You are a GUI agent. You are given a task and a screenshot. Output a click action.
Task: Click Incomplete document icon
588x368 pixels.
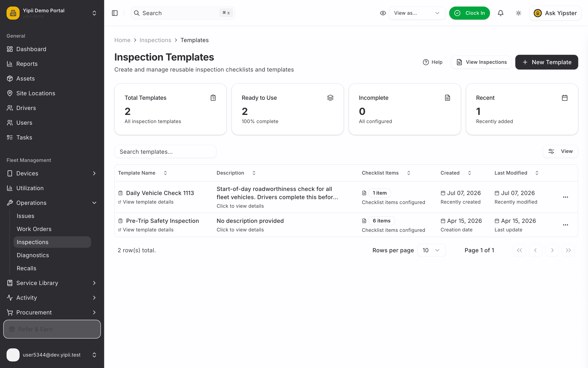pyautogui.click(x=447, y=98)
